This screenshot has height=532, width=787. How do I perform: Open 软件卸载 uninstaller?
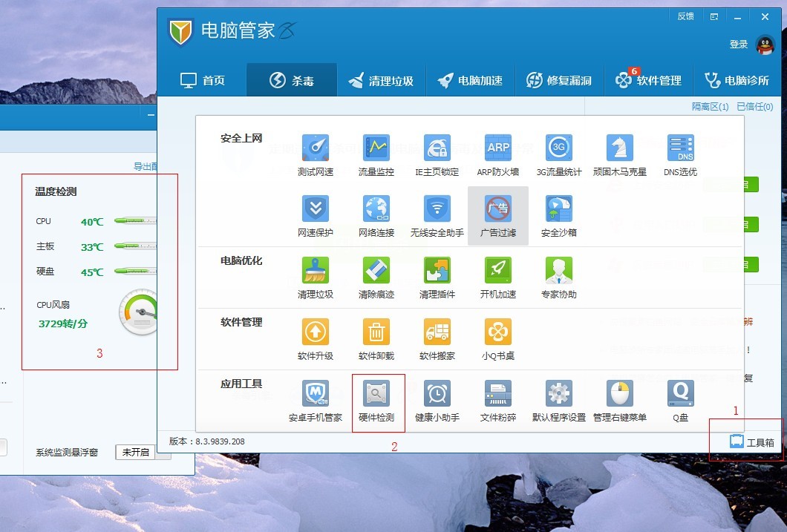(376, 340)
